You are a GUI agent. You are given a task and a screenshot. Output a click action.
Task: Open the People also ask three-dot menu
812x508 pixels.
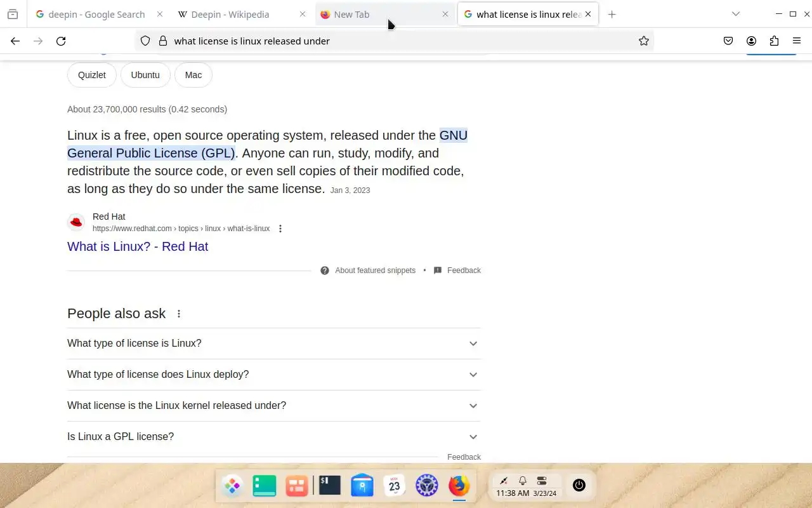tap(179, 314)
